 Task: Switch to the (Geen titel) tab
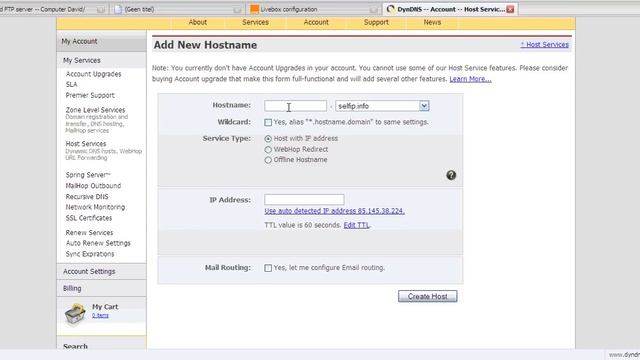(x=178, y=9)
